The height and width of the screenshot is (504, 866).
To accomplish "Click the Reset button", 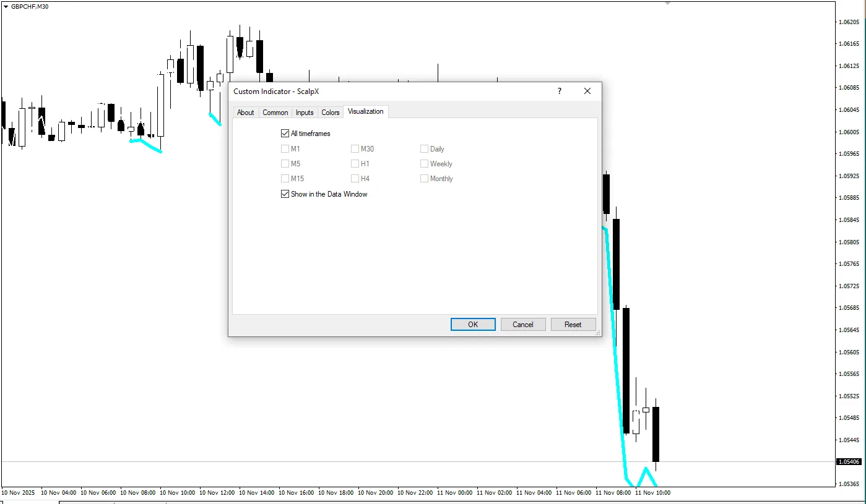I will [x=573, y=325].
